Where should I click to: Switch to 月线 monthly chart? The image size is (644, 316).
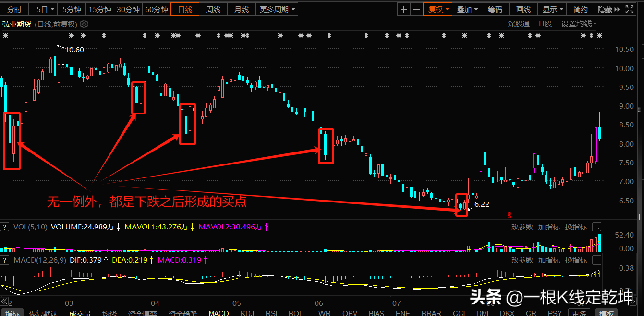click(x=242, y=9)
